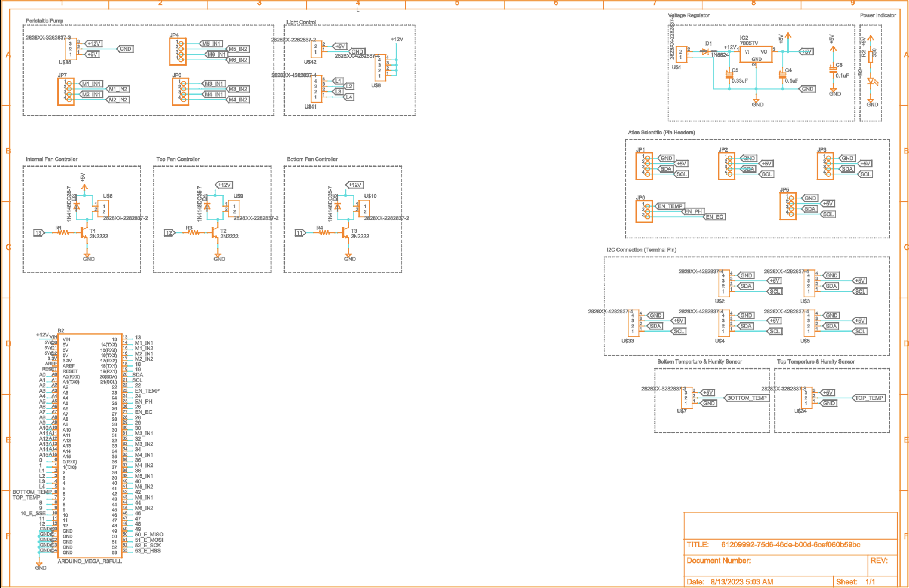Screen dimensions: 909x588
Task: Select connector U$10 in Bottom Fan Controller
Action: tap(364, 208)
